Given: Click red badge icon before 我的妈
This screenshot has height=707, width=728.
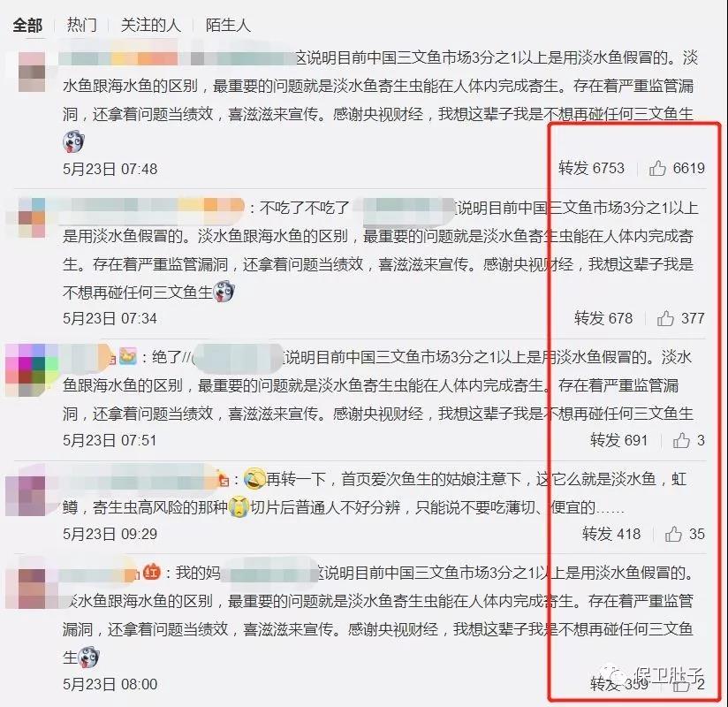Looking at the screenshot, I should click(x=151, y=572).
